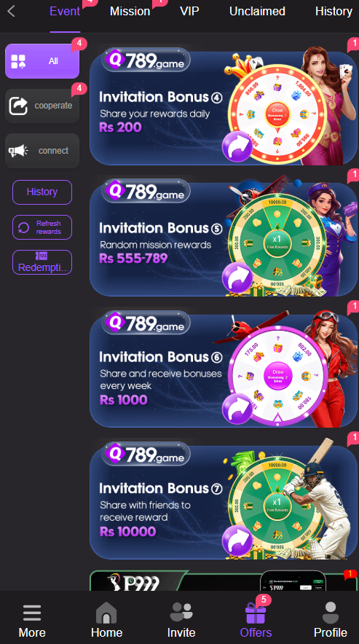Open the top History tab
Screen dimensions: 359x644
(334, 11)
